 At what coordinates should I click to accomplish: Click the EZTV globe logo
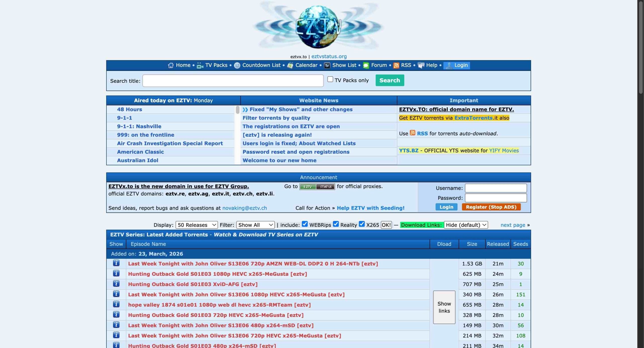pos(318,26)
